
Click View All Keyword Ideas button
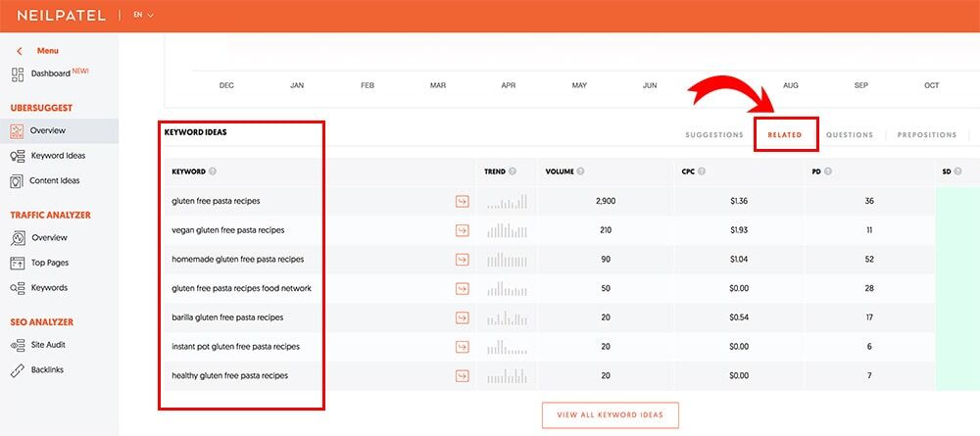[x=610, y=415]
